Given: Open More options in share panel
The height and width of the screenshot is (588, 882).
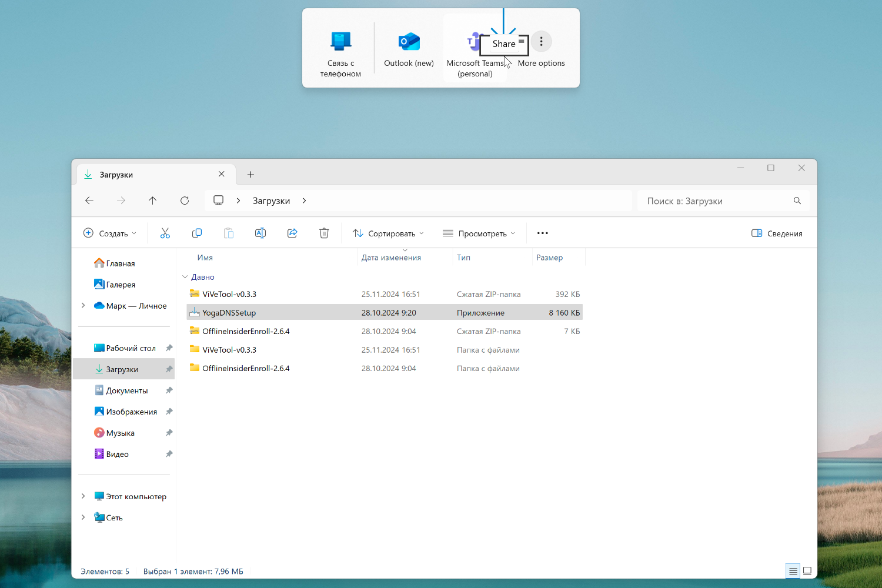Looking at the screenshot, I should pos(542,42).
